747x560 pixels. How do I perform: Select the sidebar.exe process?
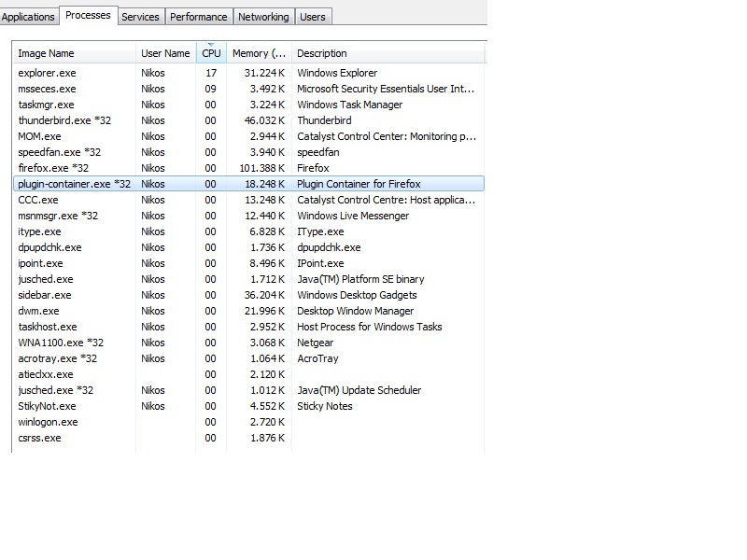[x=248, y=295]
